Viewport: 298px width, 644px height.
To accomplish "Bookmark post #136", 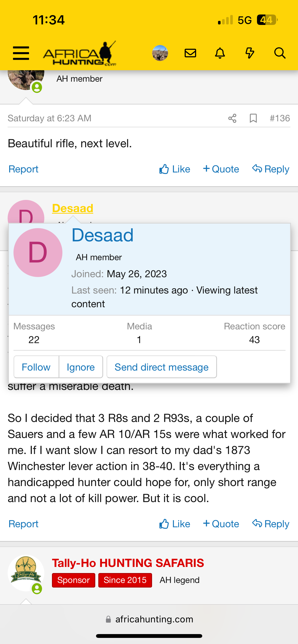I will point(253,118).
